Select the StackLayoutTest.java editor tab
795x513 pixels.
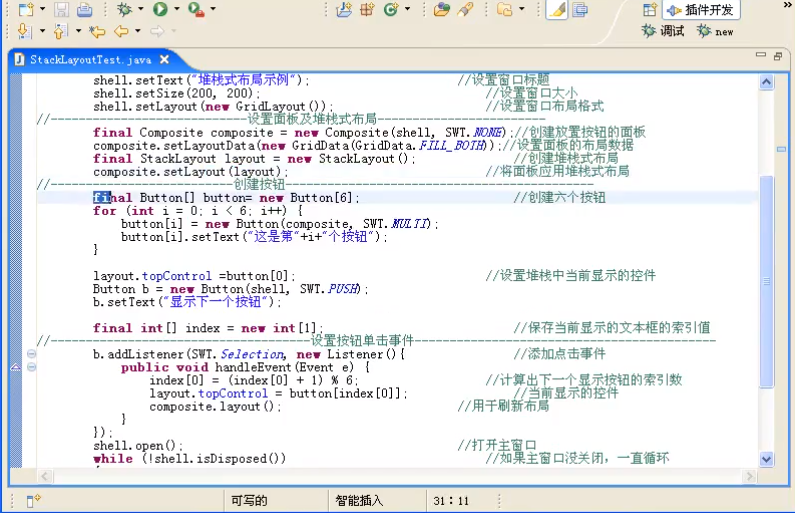tap(90, 60)
